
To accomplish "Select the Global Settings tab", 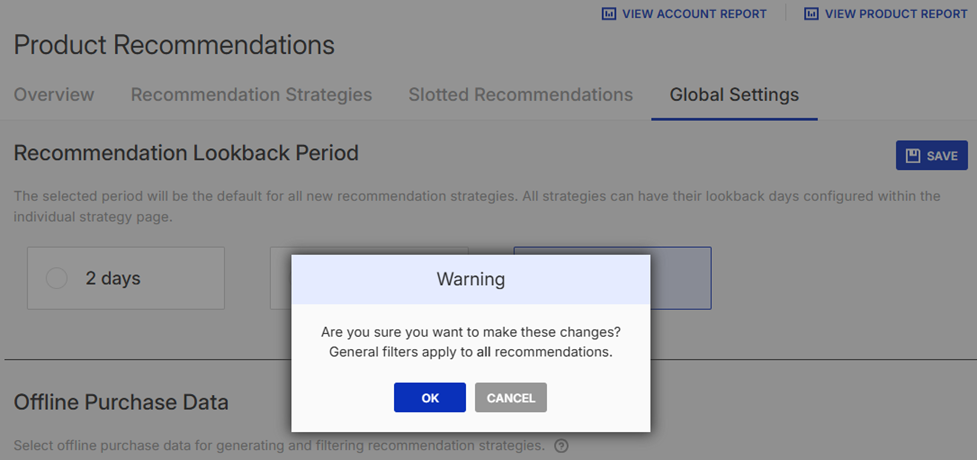I will 734,95.
